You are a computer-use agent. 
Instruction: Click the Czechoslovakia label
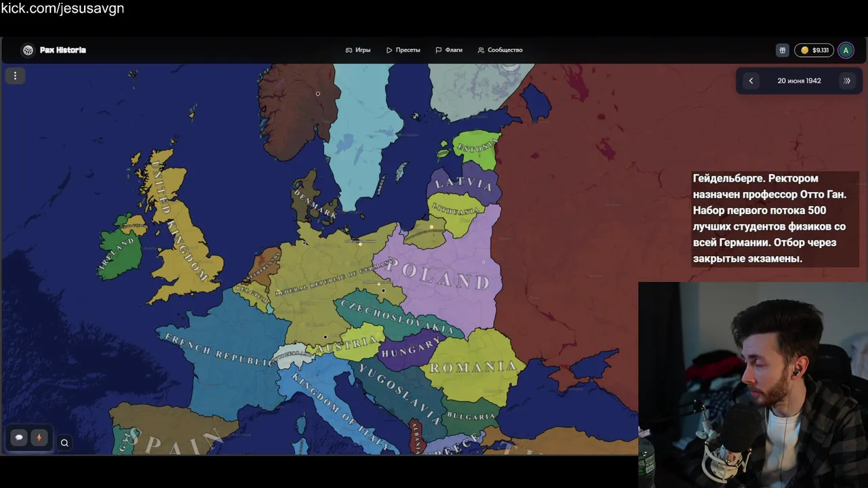click(397, 316)
